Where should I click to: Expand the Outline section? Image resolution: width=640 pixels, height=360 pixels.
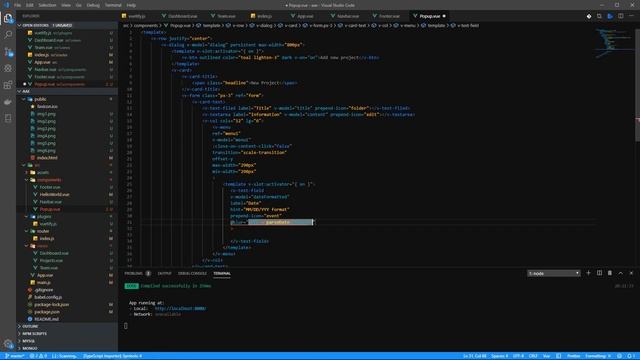[30, 327]
